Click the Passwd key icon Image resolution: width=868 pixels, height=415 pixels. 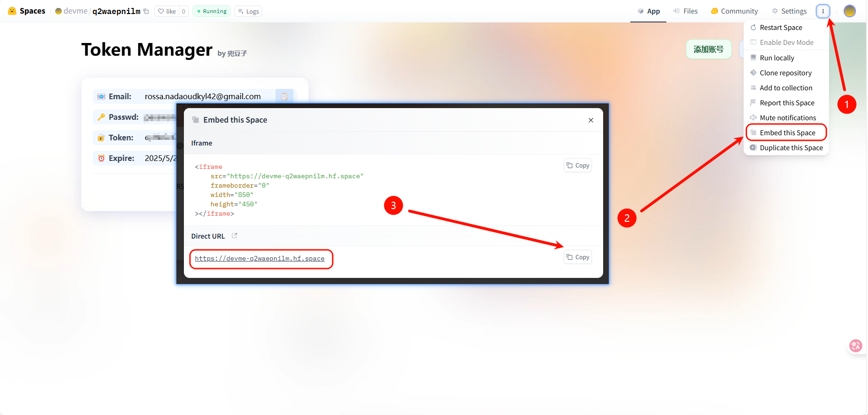[x=101, y=117]
